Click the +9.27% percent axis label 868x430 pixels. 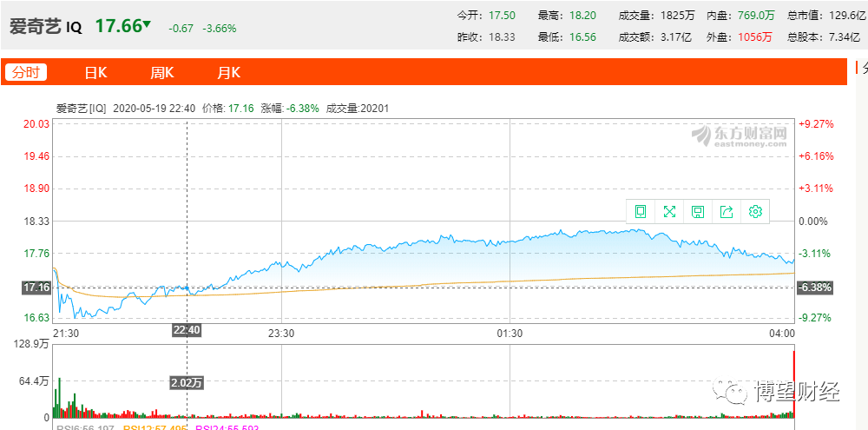tap(816, 124)
